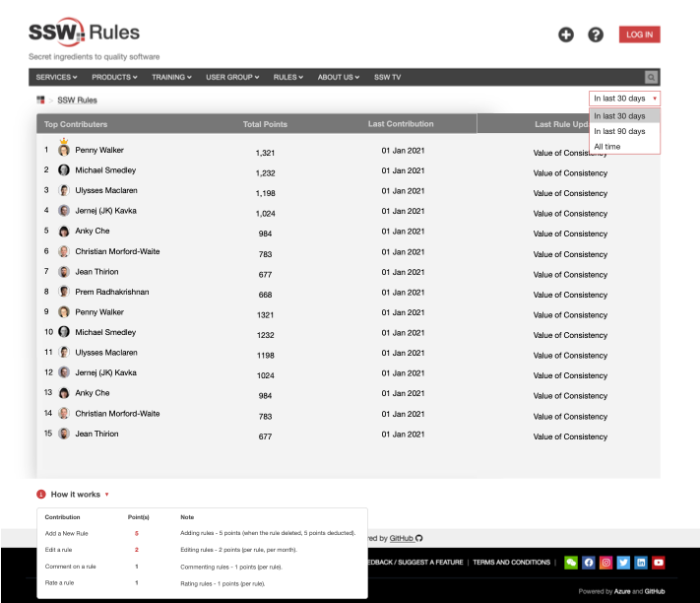700x603 pixels.
Task: Click Jernej (JK) Kavka's avatar in row 12
Action: click(x=64, y=372)
